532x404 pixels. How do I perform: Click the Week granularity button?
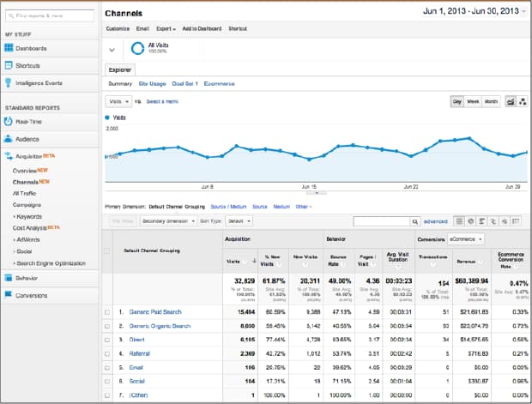(472, 101)
